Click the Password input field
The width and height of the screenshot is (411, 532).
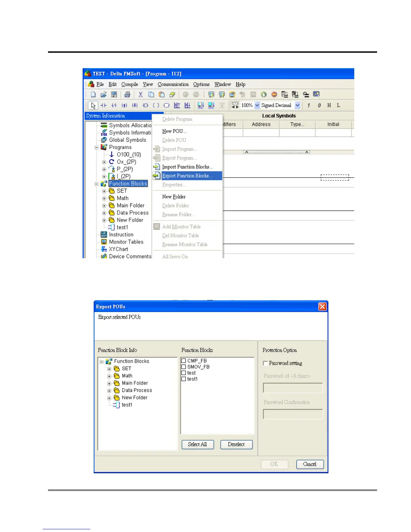pos(293,388)
